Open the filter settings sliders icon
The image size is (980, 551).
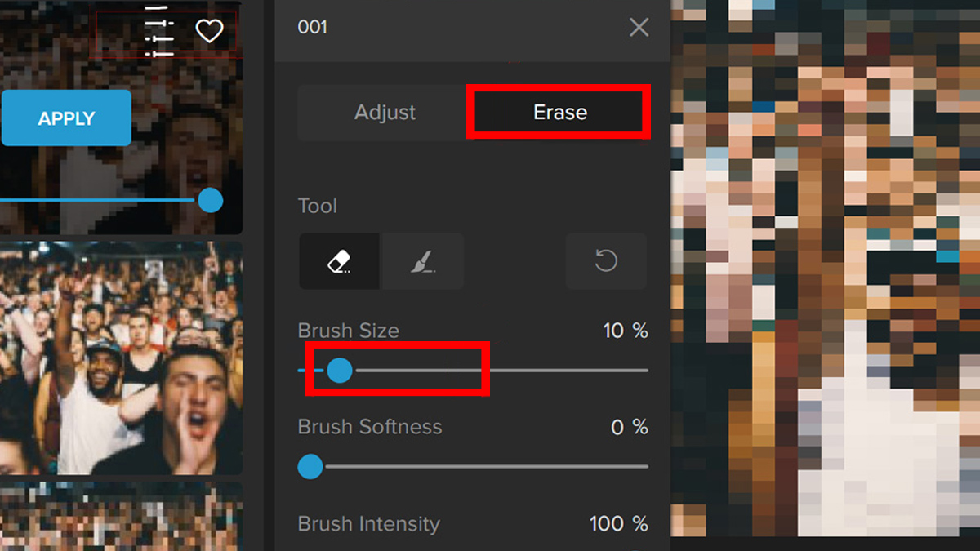pos(159,33)
